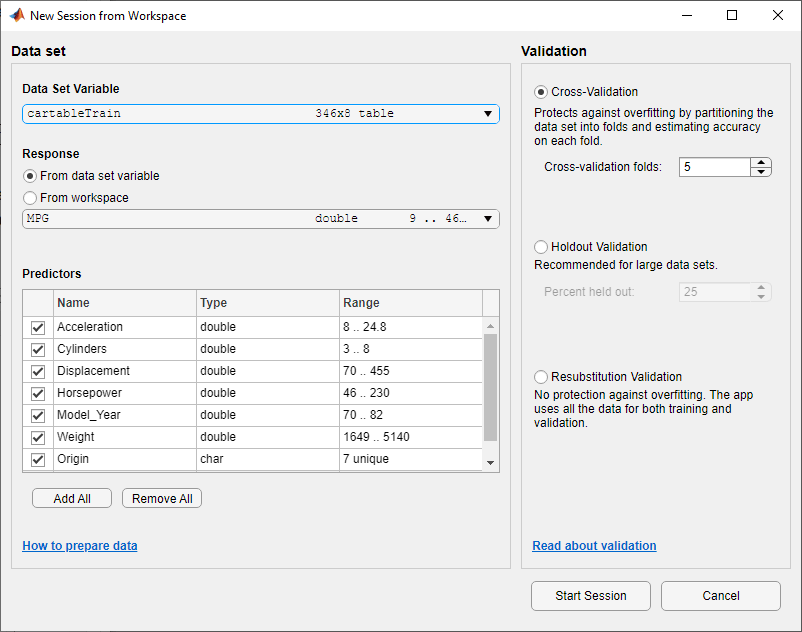Enable Holdout Validation
This screenshot has height=632, width=802.
tap(541, 246)
